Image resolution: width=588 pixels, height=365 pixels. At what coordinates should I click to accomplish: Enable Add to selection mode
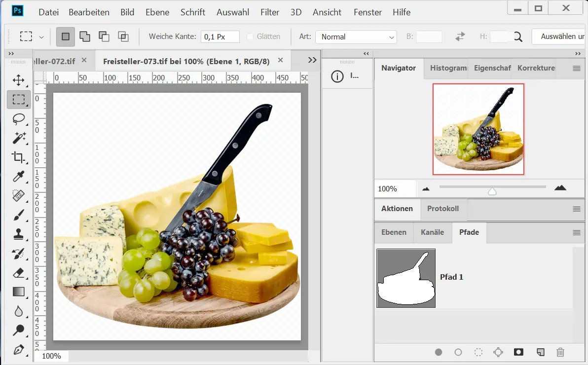click(x=85, y=36)
